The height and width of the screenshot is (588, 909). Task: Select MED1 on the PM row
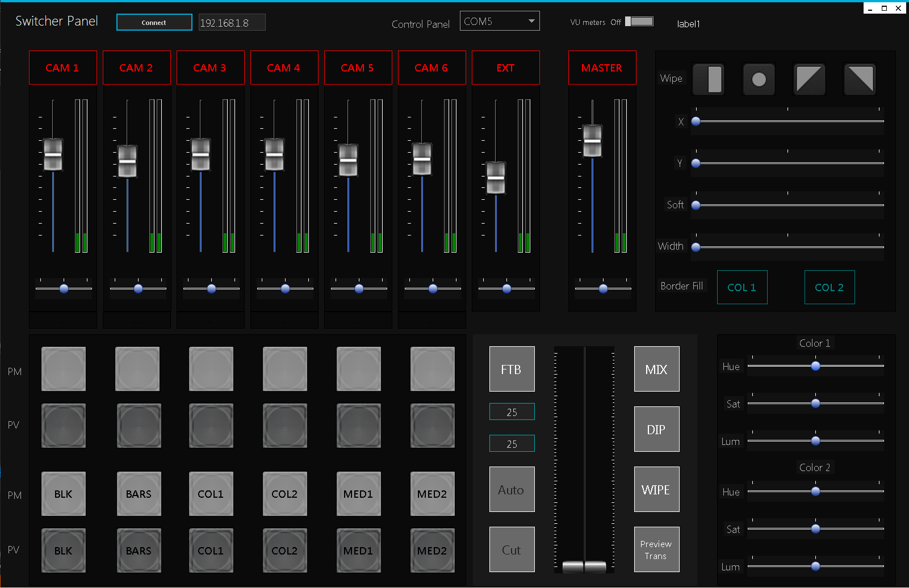359,494
